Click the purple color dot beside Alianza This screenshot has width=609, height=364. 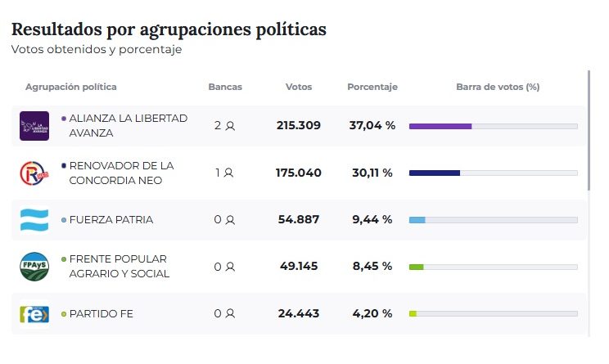(x=64, y=119)
